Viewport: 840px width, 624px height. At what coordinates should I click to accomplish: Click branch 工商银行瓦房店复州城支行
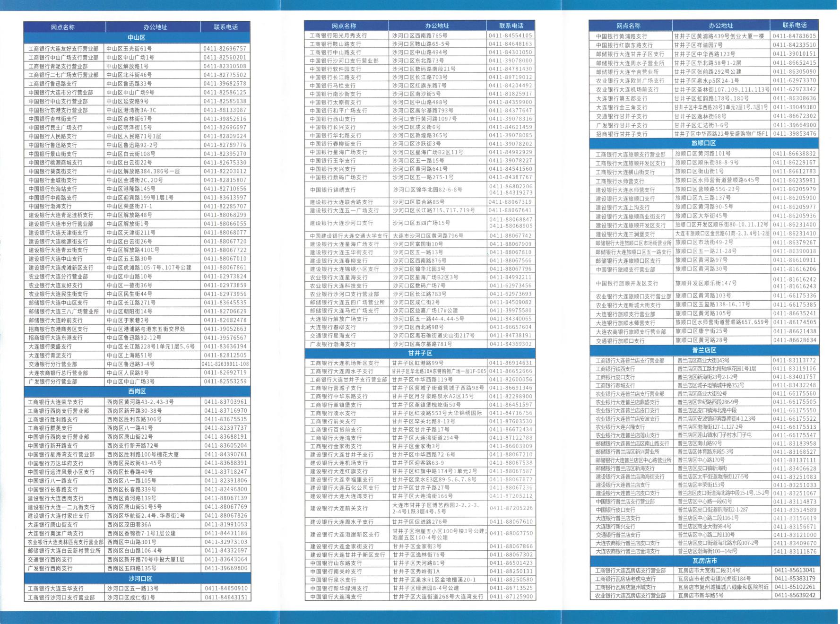(x=625, y=587)
